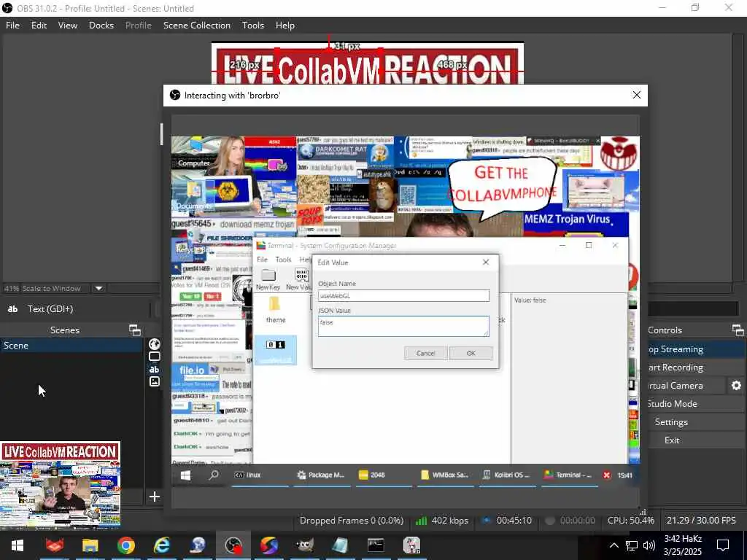Switch to 'Terminal' emulated taskbar item

tap(569, 475)
